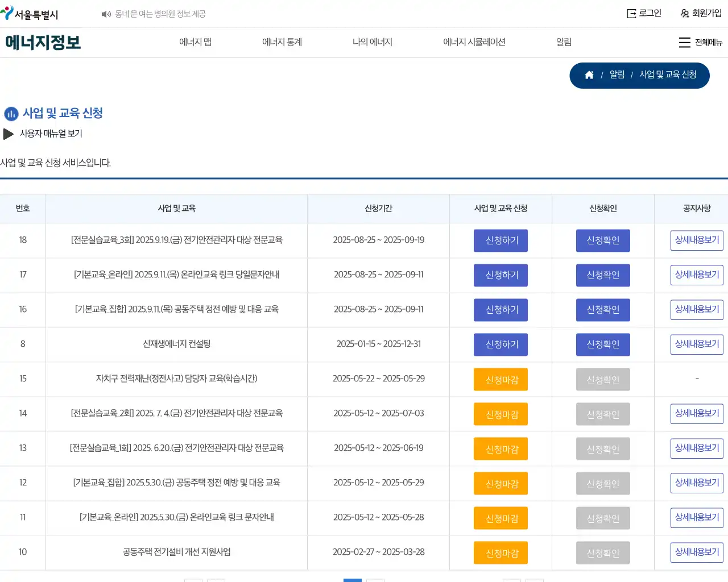Click 신청마감 for row 11

pos(501,518)
